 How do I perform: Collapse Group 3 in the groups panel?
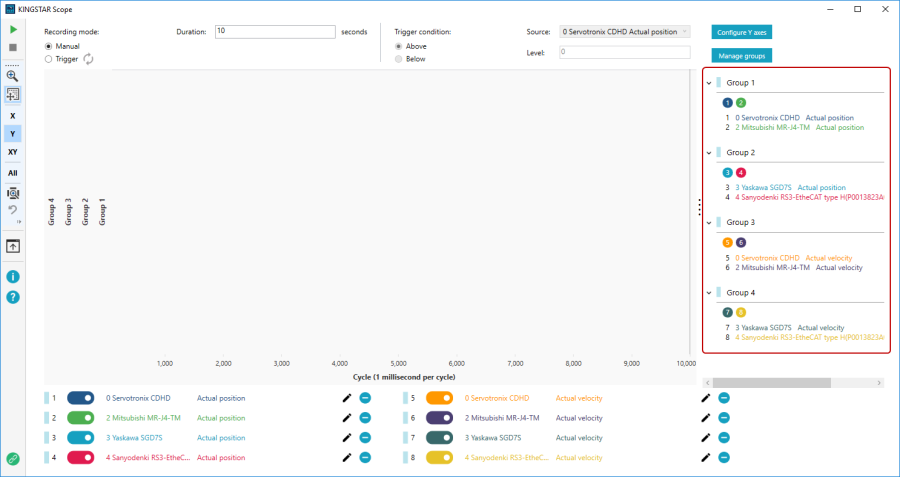click(709, 222)
